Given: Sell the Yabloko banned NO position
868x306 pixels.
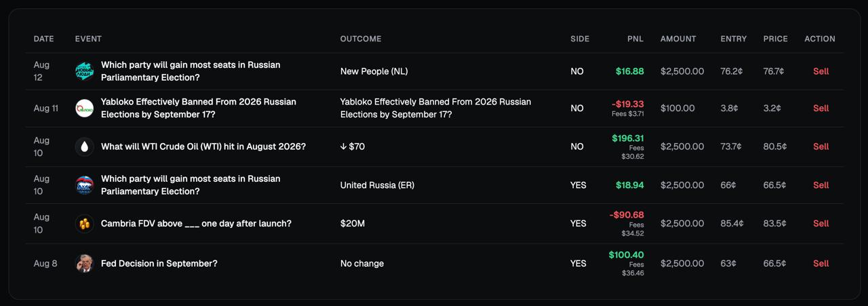Looking at the screenshot, I should point(821,108).
